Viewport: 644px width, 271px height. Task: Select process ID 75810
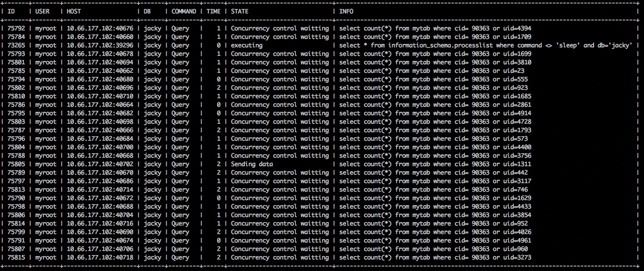[16, 96]
